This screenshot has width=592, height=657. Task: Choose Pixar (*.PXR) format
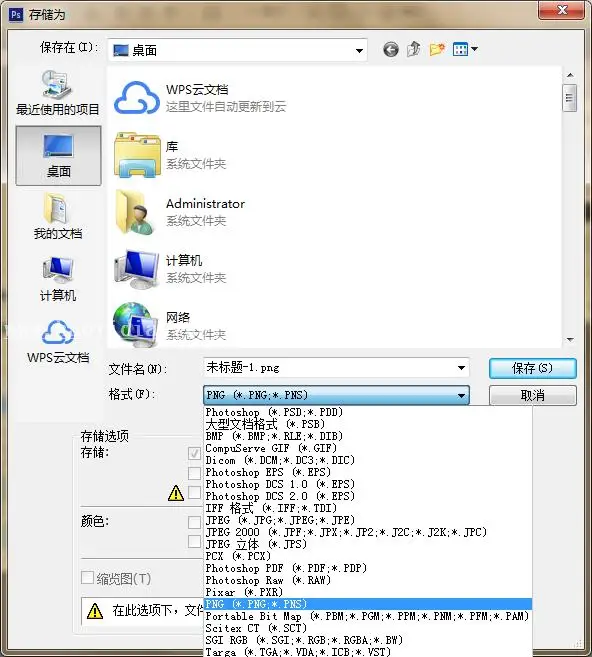click(368, 592)
